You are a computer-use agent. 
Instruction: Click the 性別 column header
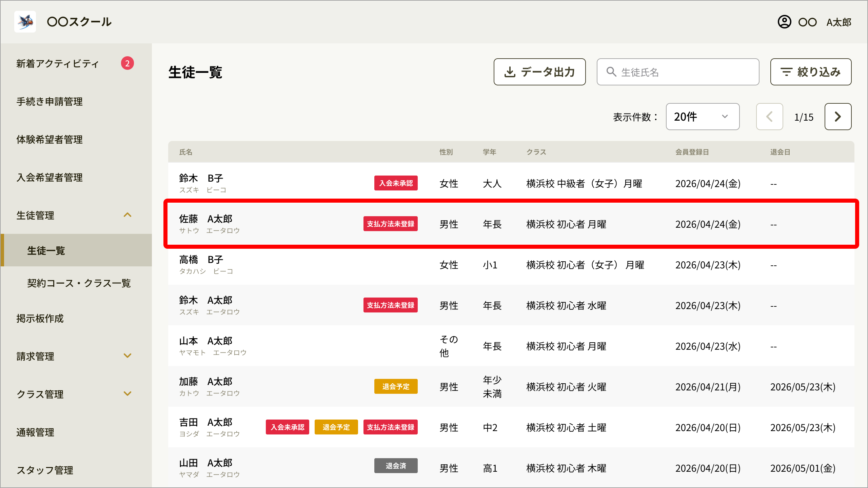[x=446, y=152]
